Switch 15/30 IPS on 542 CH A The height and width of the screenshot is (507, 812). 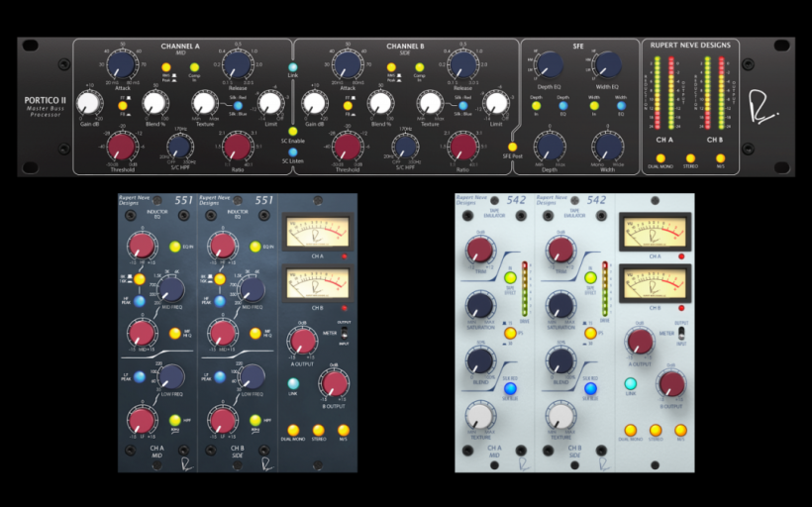(x=510, y=333)
